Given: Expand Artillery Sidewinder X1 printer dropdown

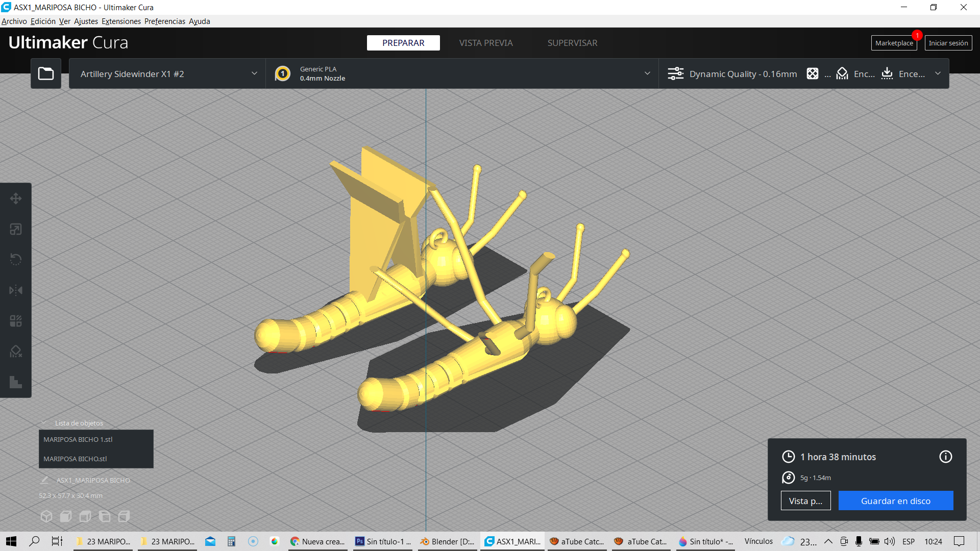Looking at the screenshot, I should click(167, 74).
